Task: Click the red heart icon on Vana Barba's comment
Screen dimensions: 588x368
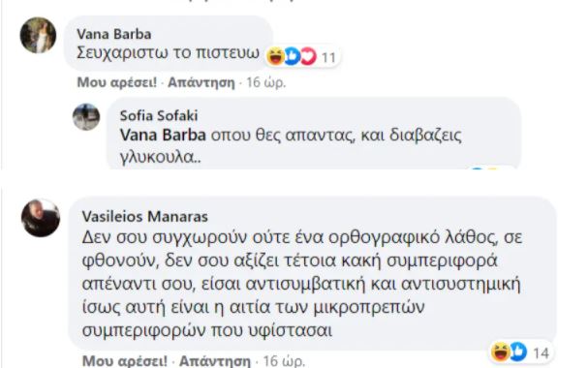Action: pos(308,56)
